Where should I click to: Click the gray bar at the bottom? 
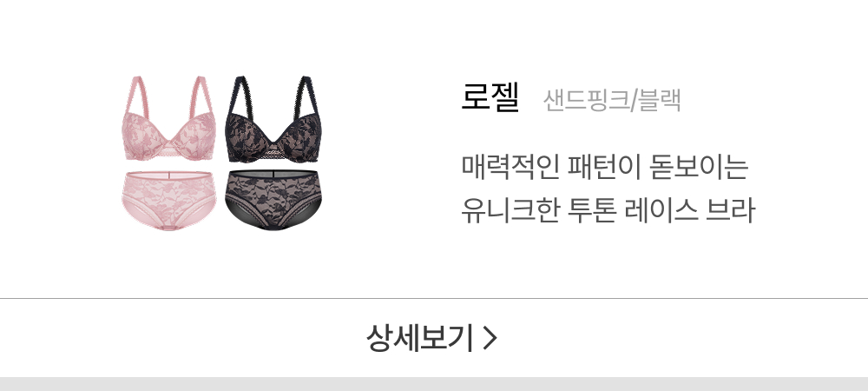[x=434, y=384]
